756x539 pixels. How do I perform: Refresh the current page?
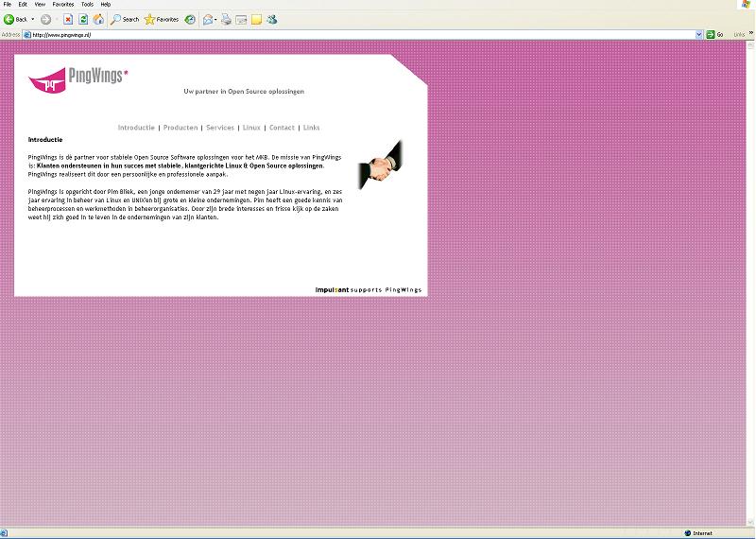[83, 19]
